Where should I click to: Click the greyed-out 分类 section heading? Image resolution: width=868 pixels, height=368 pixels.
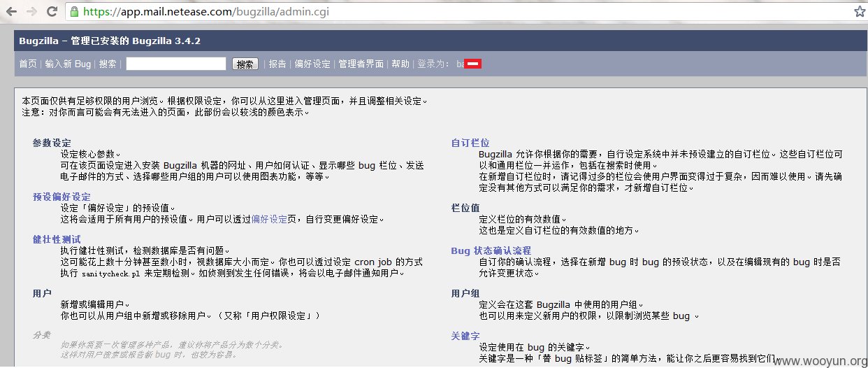tap(42, 335)
